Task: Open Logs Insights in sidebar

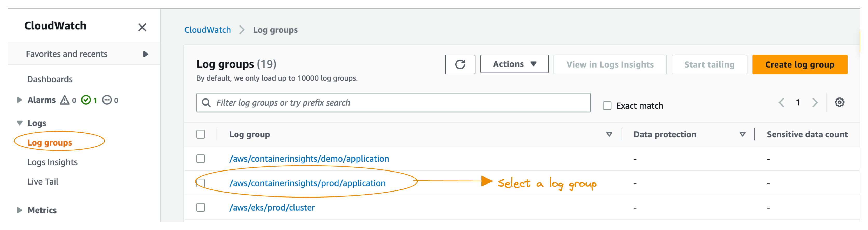Action: [52, 162]
